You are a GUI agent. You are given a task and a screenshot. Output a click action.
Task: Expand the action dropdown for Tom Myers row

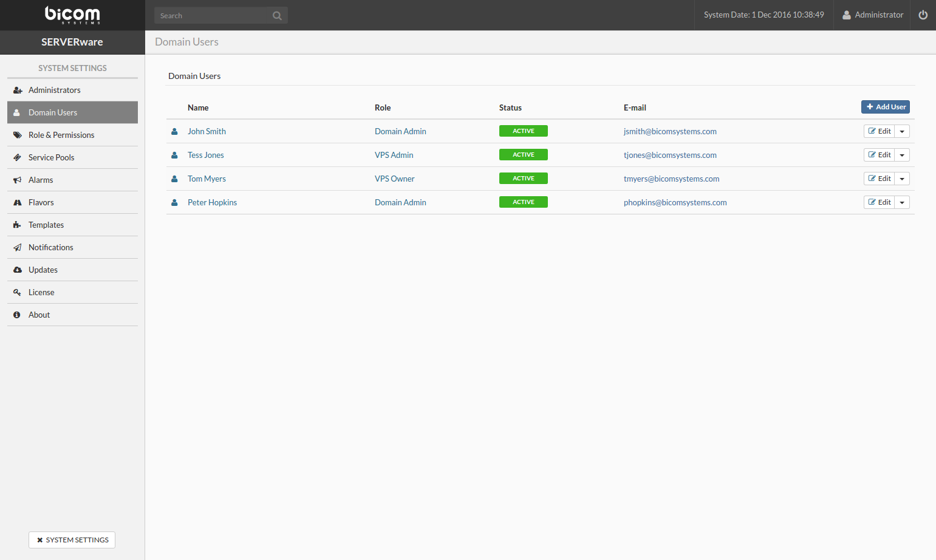[x=902, y=178]
